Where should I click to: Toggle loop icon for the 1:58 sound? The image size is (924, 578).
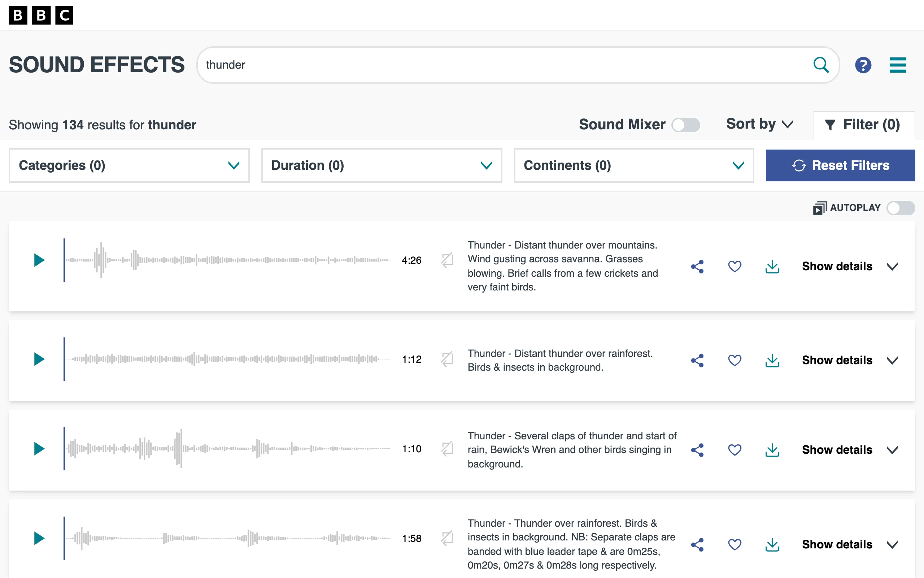click(447, 538)
